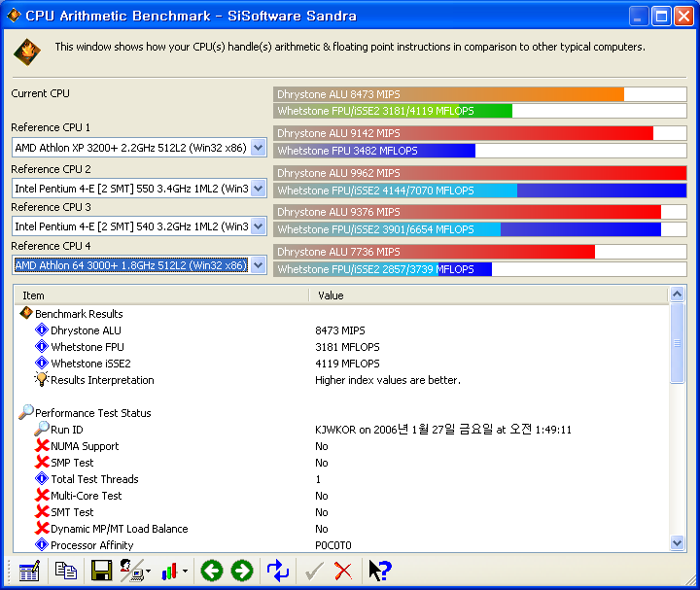
Task: Click the Value column header
Action: click(488, 295)
